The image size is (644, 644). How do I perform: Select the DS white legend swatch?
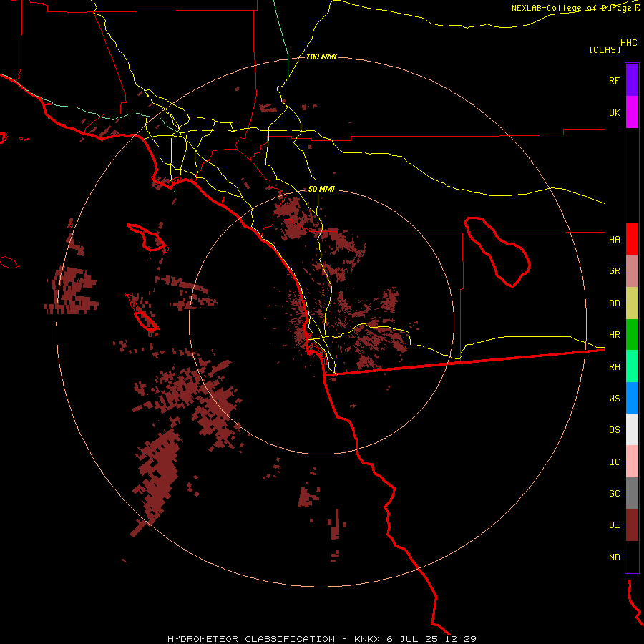tap(632, 429)
